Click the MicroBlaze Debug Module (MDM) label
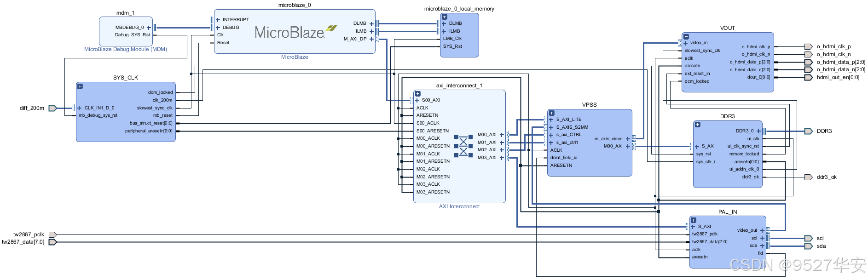 click(126, 49)
